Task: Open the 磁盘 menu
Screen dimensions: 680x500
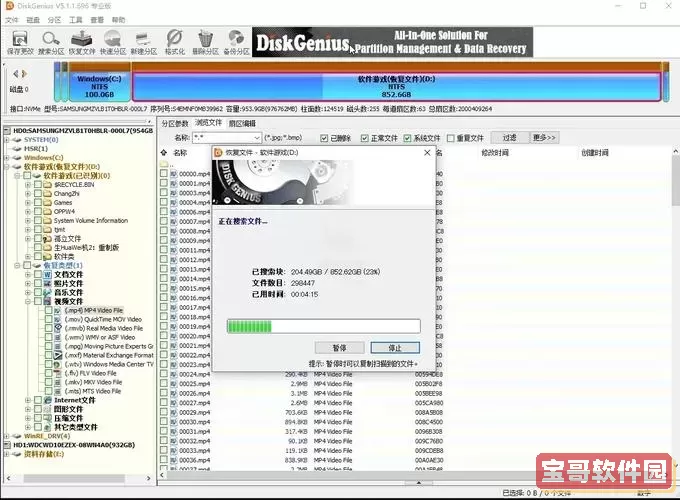Action: click(33, 20)
